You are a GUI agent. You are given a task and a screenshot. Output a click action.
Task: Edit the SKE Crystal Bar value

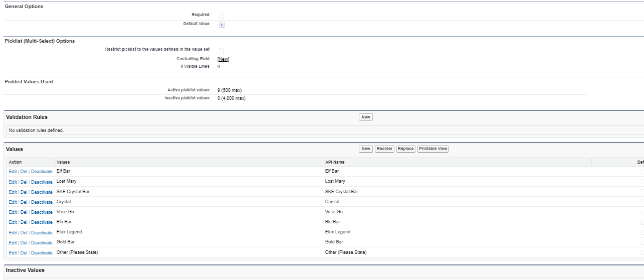[13, 192]
